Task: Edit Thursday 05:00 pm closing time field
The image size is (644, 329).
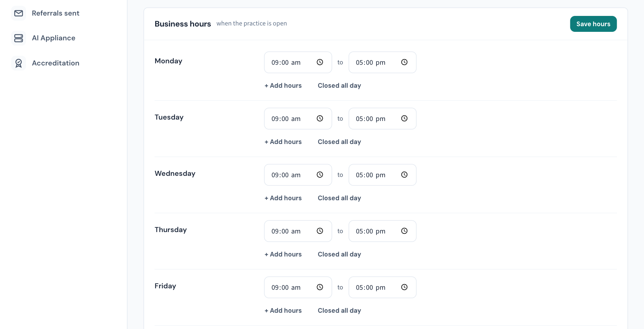Action: pyautogui.click(x=382, y=231)
